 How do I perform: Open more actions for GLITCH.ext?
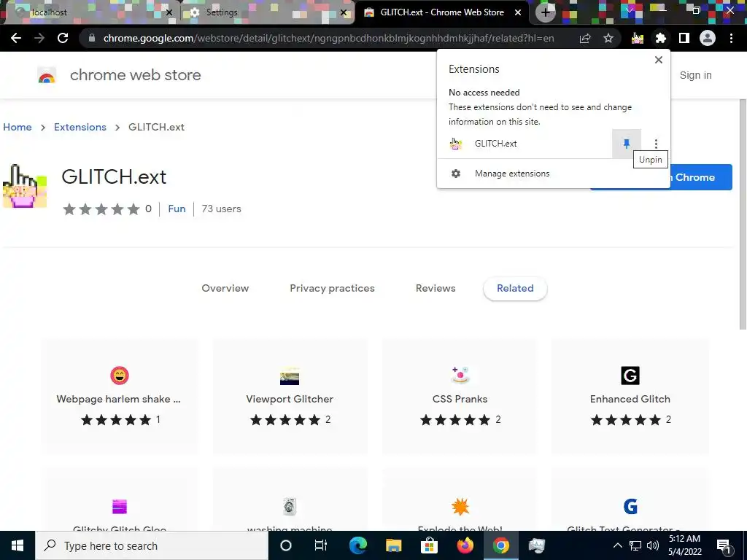(x=656, y=144)
